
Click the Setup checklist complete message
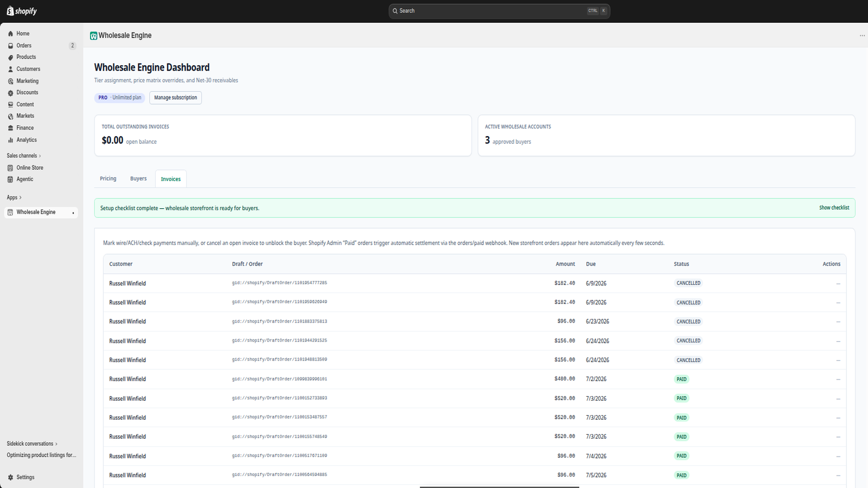tap(180, 208)
